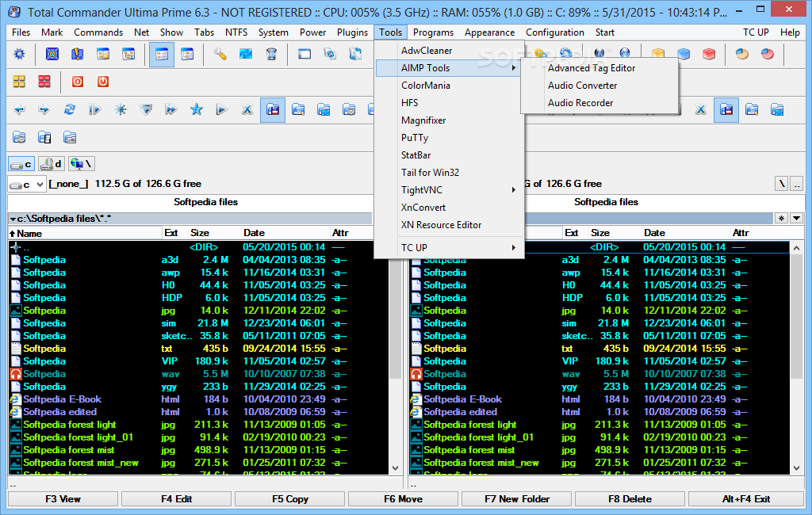Click the yellow exclamation mark toolbar icon

point(78,54)
